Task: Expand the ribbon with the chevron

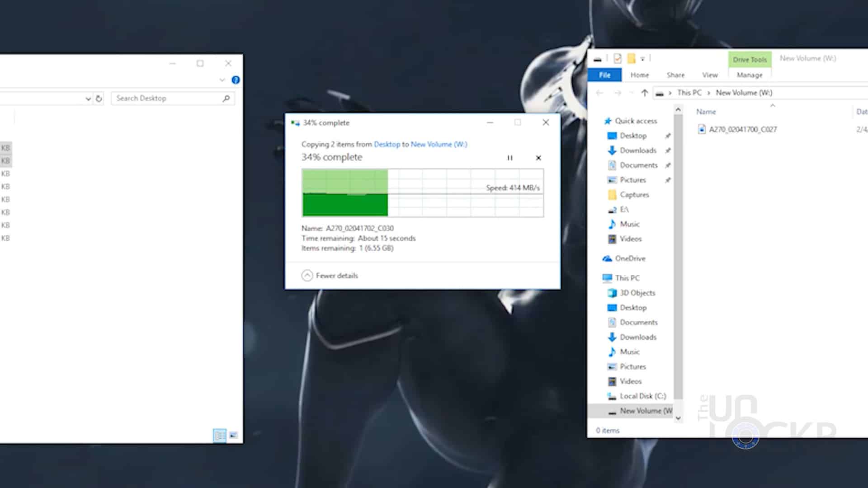Action: 222,80
